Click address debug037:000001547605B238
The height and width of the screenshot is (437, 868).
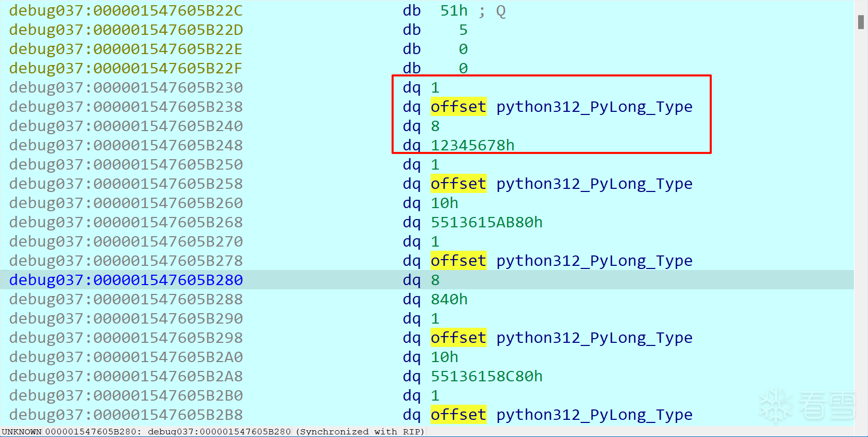126,107
